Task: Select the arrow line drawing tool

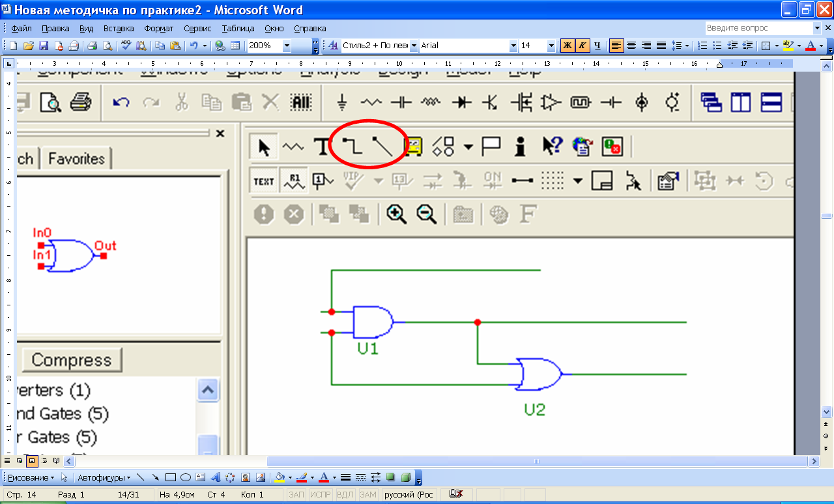Action: pyautogui.click(x=156, y=477)
